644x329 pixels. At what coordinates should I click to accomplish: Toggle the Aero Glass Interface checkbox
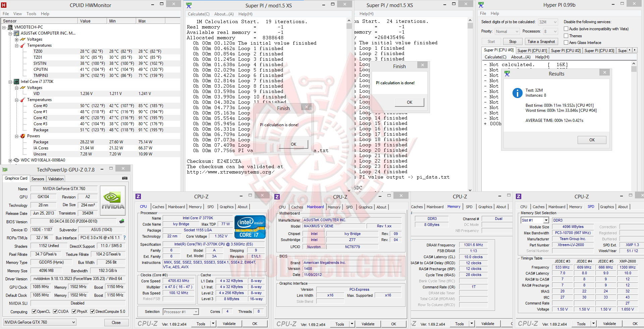pyautogui.click(x=566, y=43)
